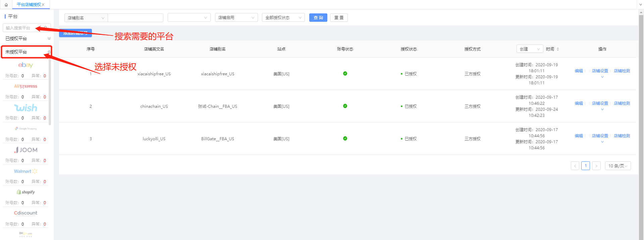Click the 查询 search button
This screenshot has width=644, height=240.
[318, 18]
